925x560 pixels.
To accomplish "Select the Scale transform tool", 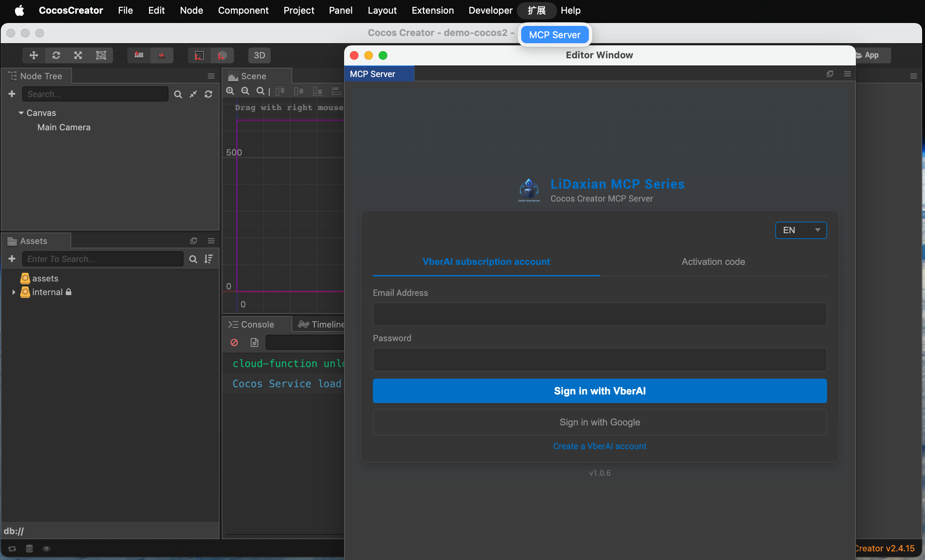I will 78,55.
